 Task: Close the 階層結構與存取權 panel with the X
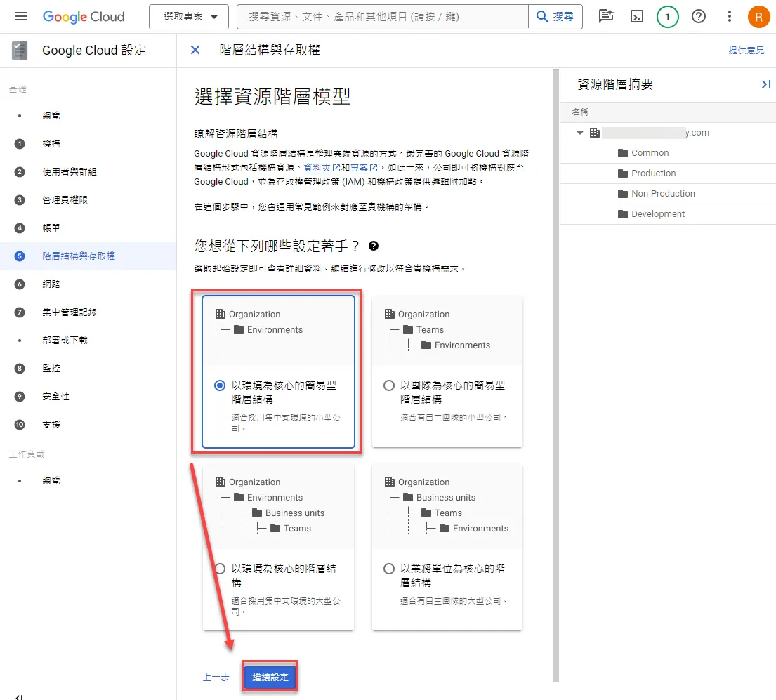[195, 50]
